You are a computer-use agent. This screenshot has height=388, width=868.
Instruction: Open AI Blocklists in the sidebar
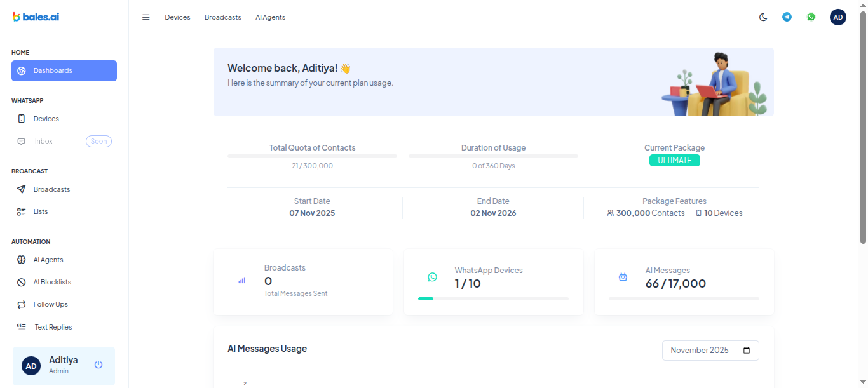pos(64,282)
